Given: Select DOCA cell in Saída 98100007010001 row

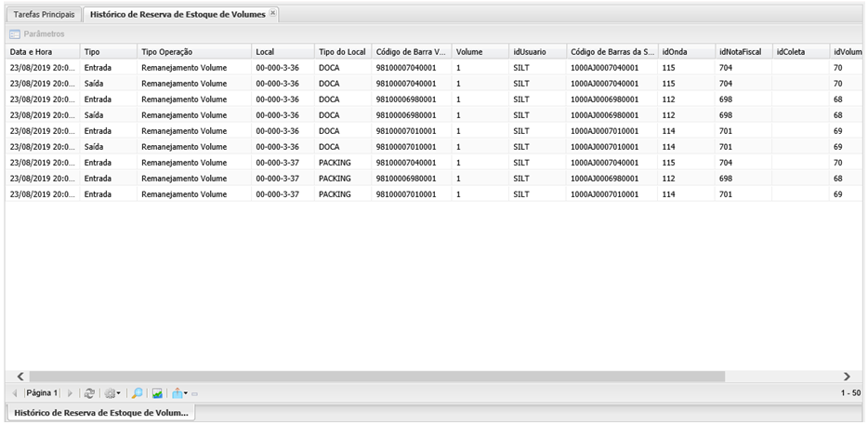Looking at the screenshot, I should tap(328, 147).
